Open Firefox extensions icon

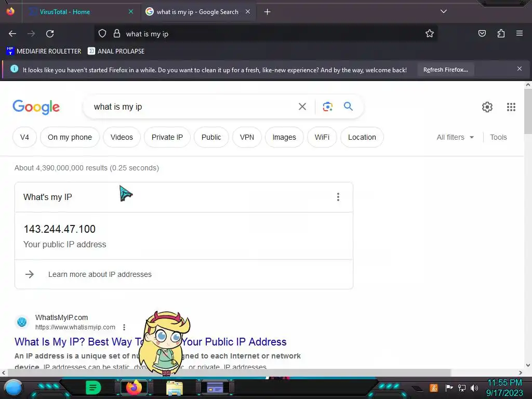pyautogui.click(x=501, y=33)
